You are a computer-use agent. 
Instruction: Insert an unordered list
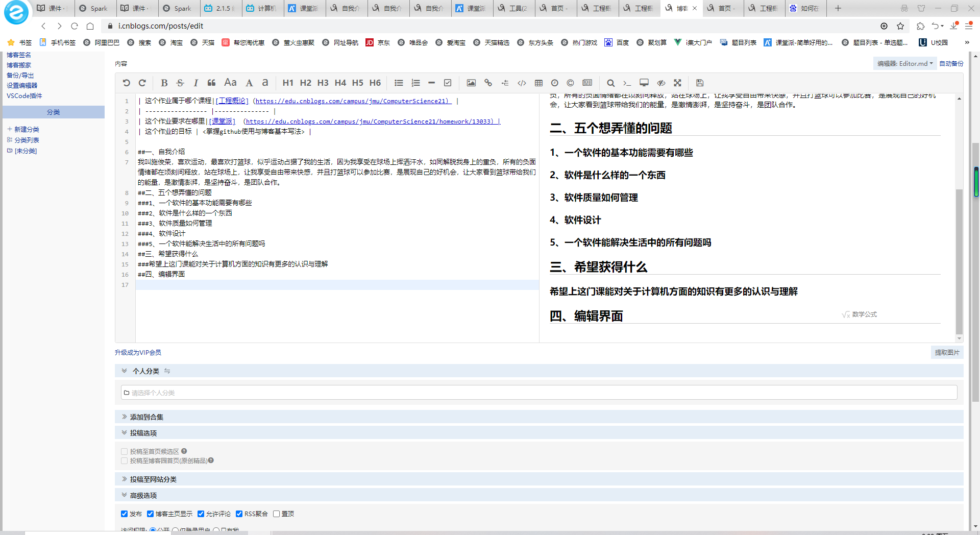click(399, 83)
